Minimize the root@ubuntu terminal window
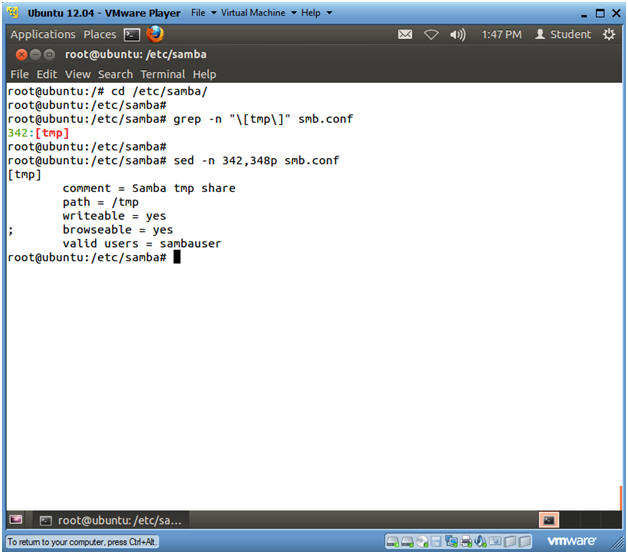The height and width of the screenshot is (554, 628). click(x=35, y=54)
